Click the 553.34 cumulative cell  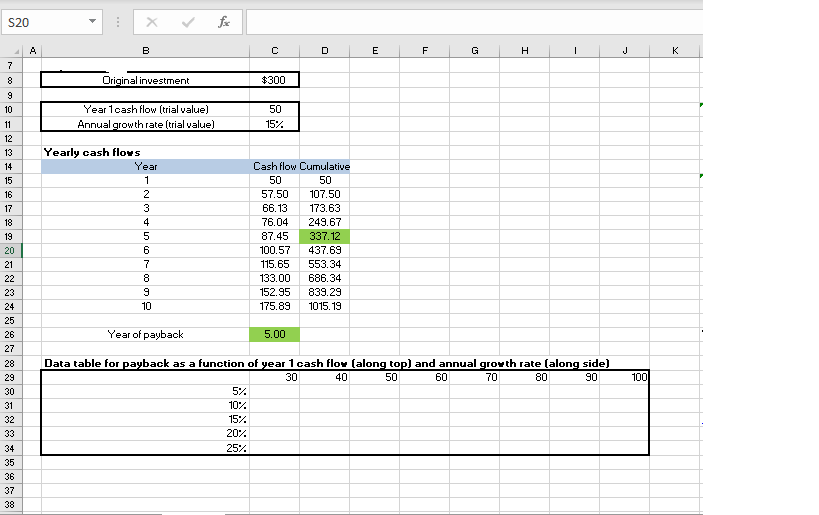point(325,264)
